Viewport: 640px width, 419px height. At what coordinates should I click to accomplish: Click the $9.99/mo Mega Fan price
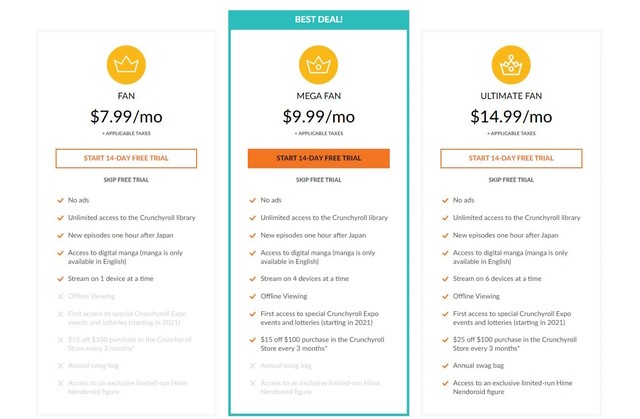[318, 117]
